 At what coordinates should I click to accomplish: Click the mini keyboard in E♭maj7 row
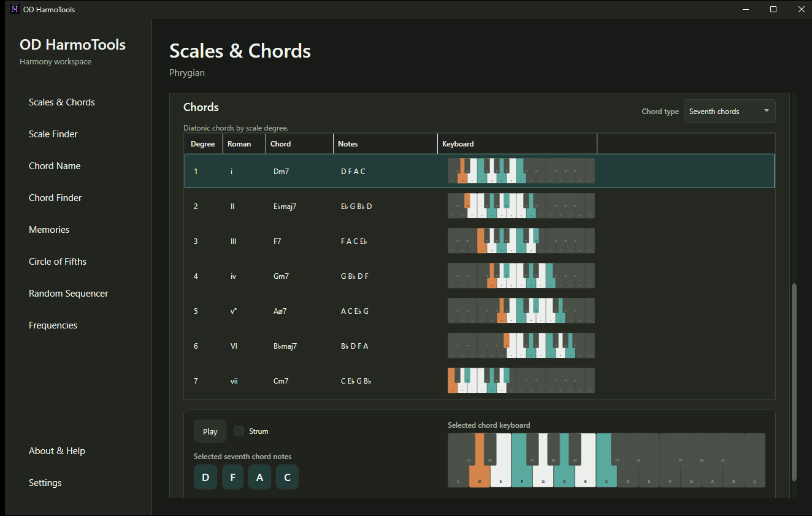(521, 206)
